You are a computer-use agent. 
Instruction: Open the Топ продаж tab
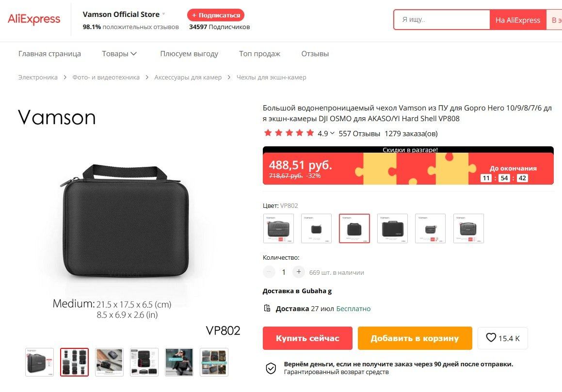[259, 54]
